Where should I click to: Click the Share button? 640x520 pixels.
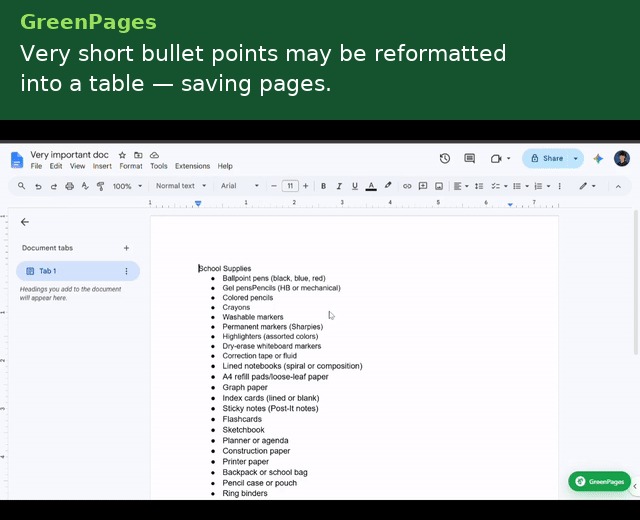[547, 158]
